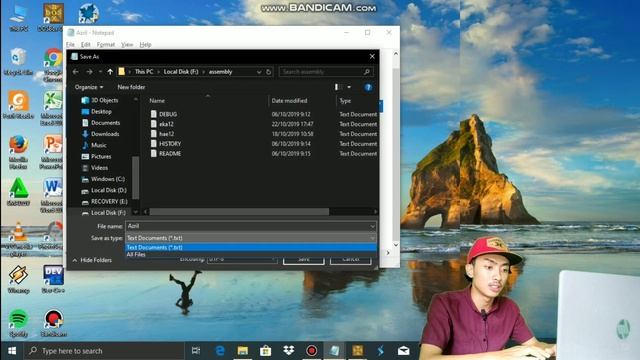Click the taskbar search box
The image size is (640, 360).
click(x=104, y=351)
